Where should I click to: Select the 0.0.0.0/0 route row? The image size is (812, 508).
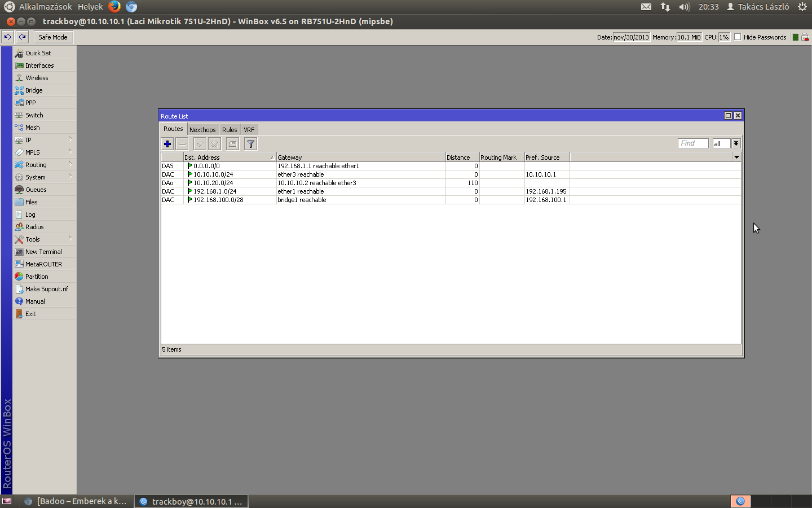(x=451, y=166)
